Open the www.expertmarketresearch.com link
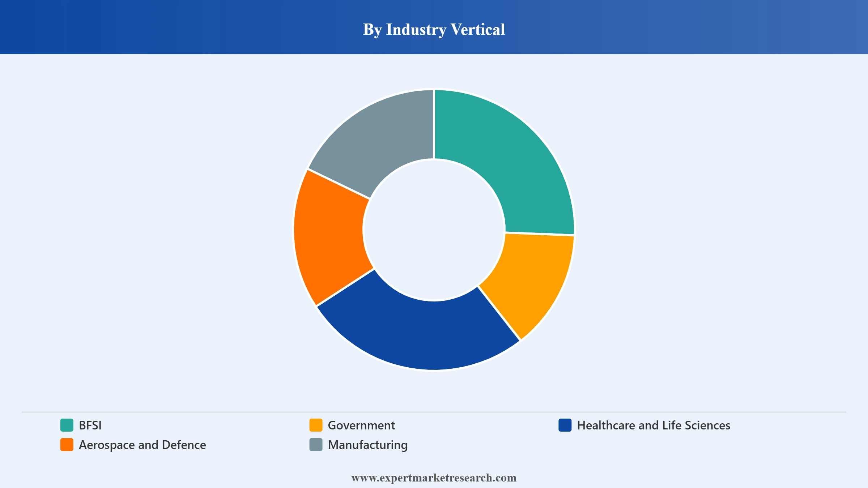 [x=434, y=478]
